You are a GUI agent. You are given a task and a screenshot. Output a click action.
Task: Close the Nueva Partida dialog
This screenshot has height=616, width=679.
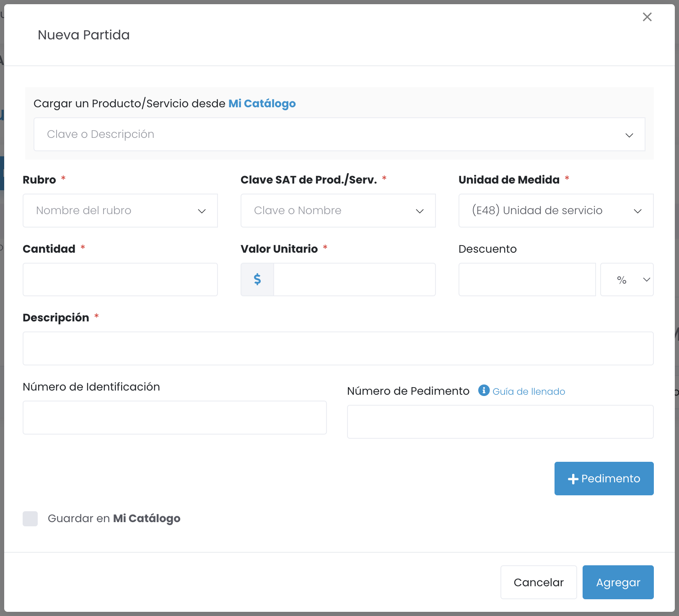[x=647, y=17]
